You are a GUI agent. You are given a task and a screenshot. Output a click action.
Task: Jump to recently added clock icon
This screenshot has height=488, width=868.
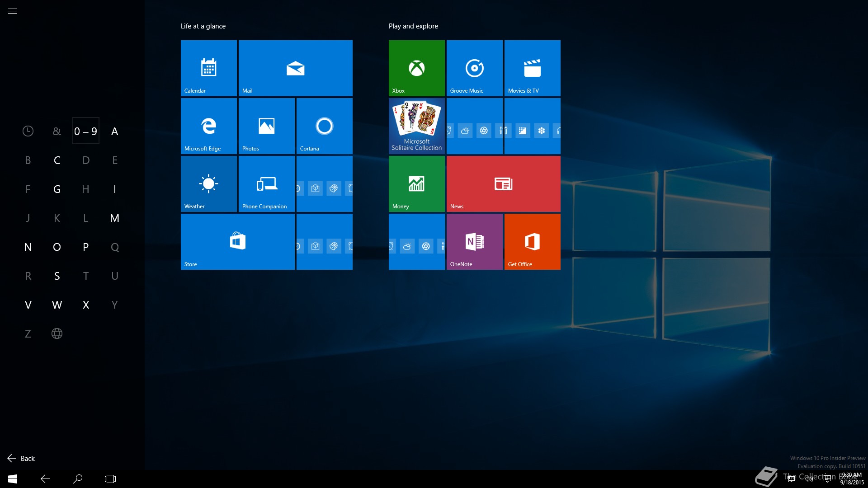tap(28, 131)
